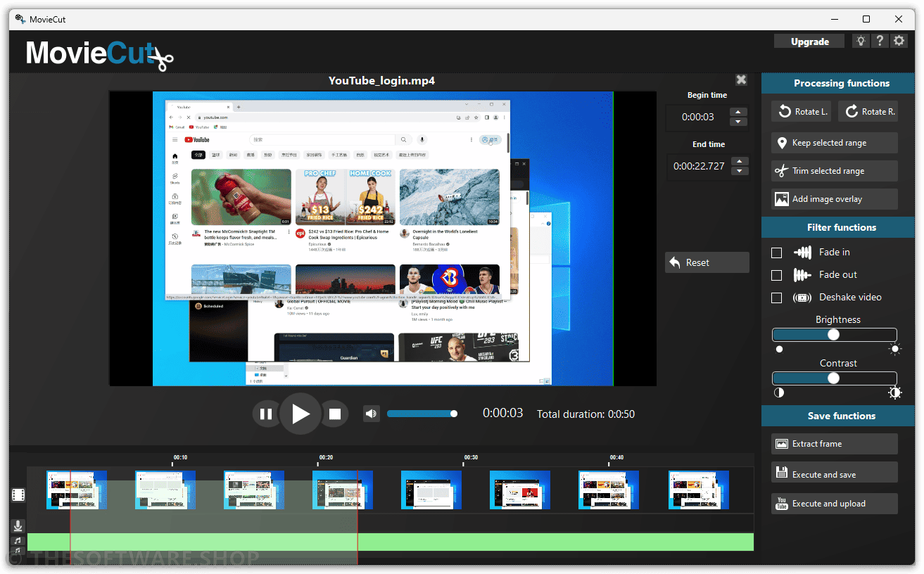Add an image overlay
Image resolution: width=924 pixels, height=574 pixels.
(835, 199)
